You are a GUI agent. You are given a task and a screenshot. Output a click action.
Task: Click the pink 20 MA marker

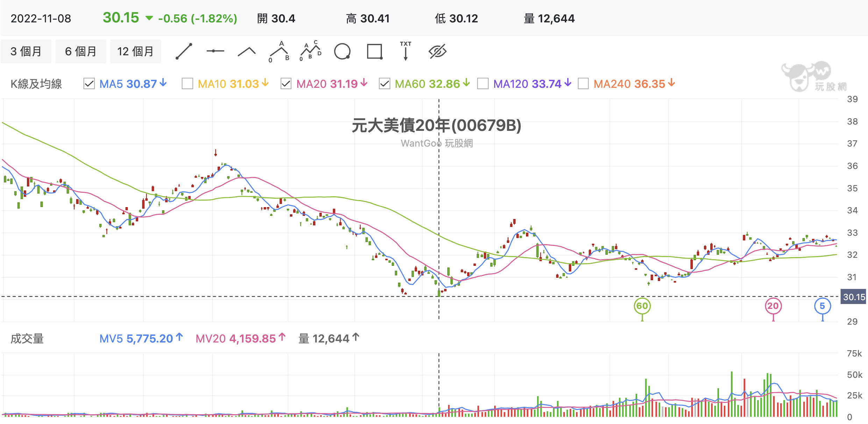(773, 306)
